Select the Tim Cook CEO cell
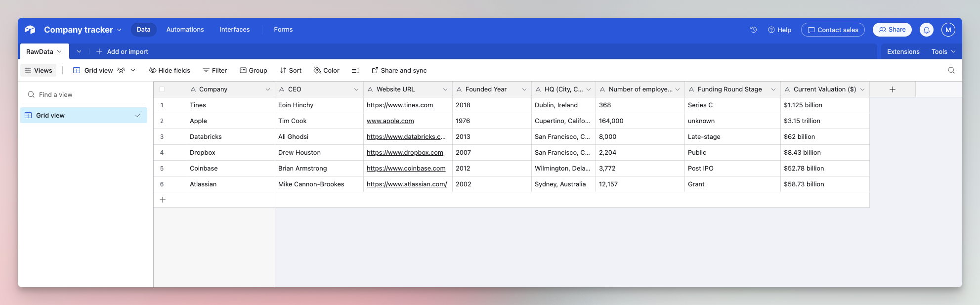This screenshot has height=305, width=980. [x=319, y=121]
